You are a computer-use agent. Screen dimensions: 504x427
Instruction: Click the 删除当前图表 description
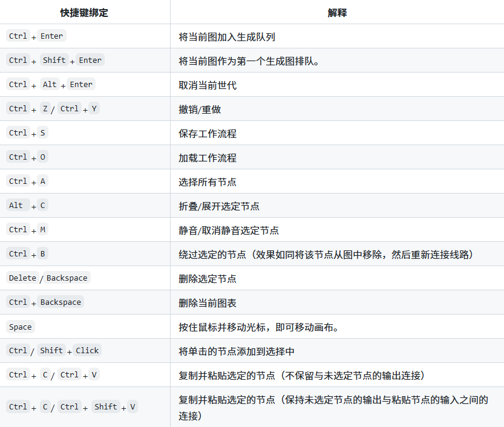click(208, 303)
